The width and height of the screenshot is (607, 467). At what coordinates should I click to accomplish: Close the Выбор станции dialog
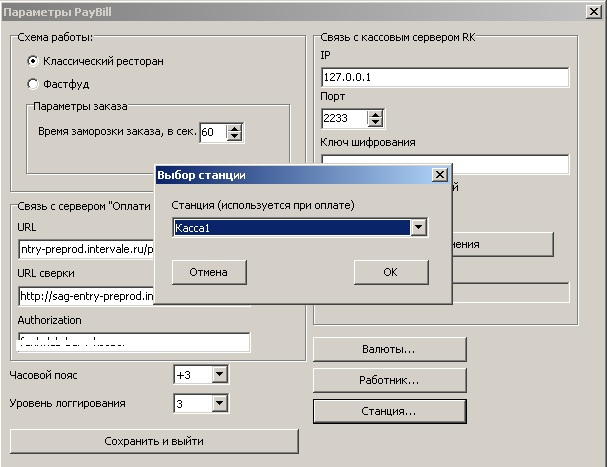pyautogui.click(x=438, y=175)
